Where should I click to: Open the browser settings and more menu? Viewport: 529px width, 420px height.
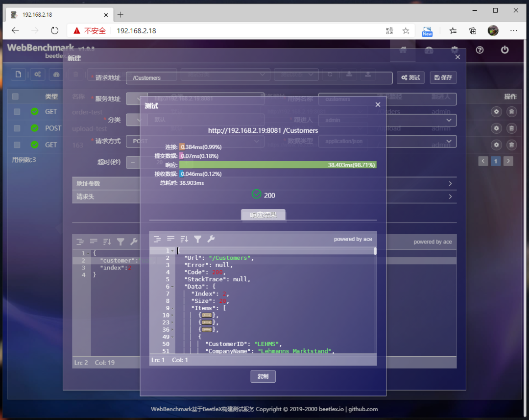pyautogui.click(x=513, y=31)
